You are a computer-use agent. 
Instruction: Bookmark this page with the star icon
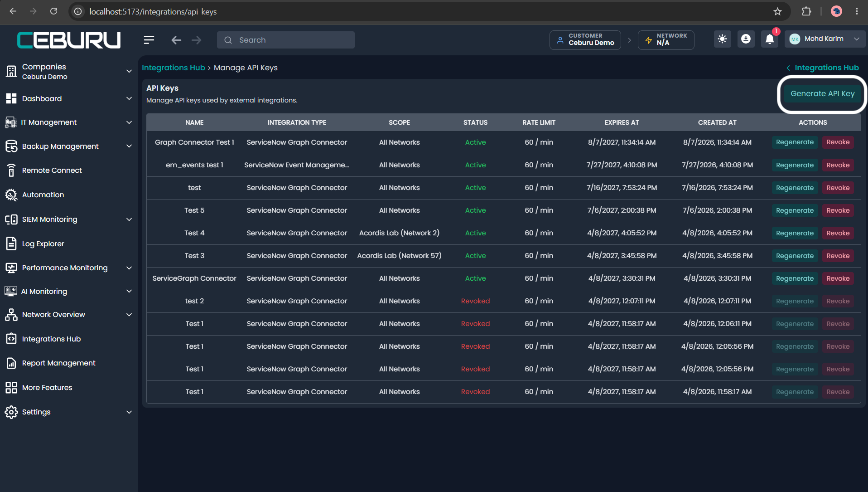coord(777,11)
